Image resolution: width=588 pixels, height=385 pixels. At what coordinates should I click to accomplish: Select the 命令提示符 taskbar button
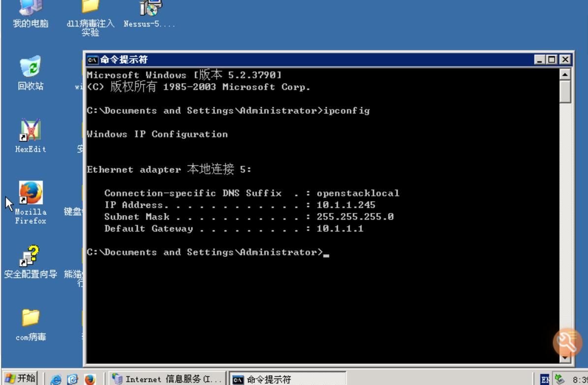(287, 379)
